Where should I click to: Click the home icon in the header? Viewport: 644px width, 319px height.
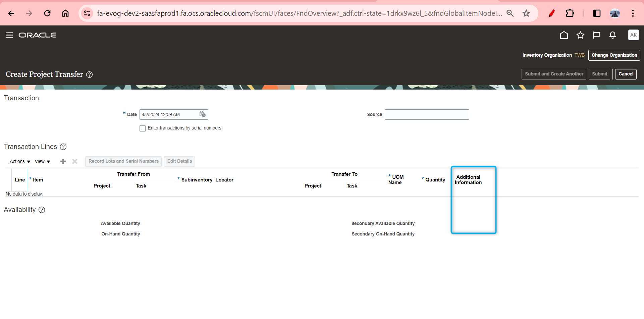(x=564, y=35)
